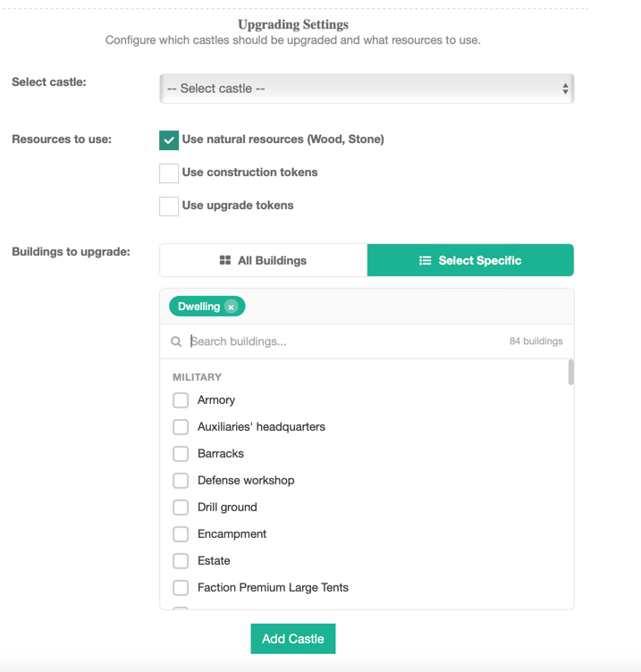Check the Armory building
641x672 pixels.
(181, 400)
